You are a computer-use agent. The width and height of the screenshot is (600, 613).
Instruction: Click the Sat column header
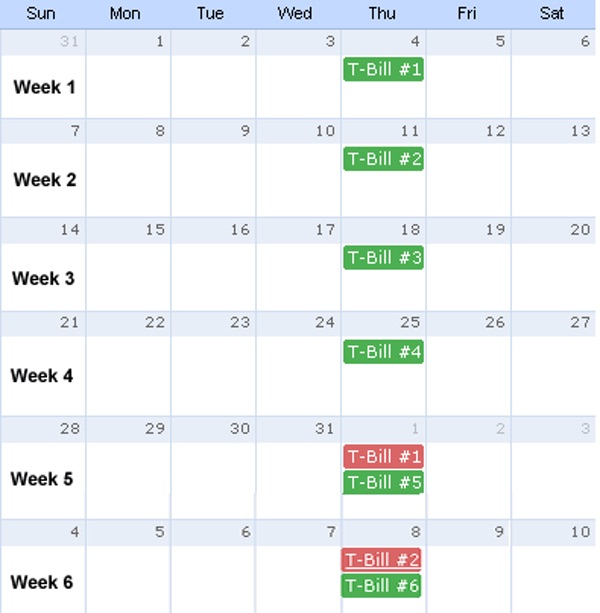551,13
